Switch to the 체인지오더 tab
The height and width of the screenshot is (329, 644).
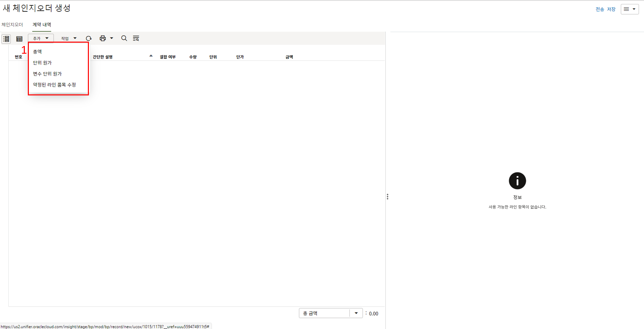click(x=12, y=25)
